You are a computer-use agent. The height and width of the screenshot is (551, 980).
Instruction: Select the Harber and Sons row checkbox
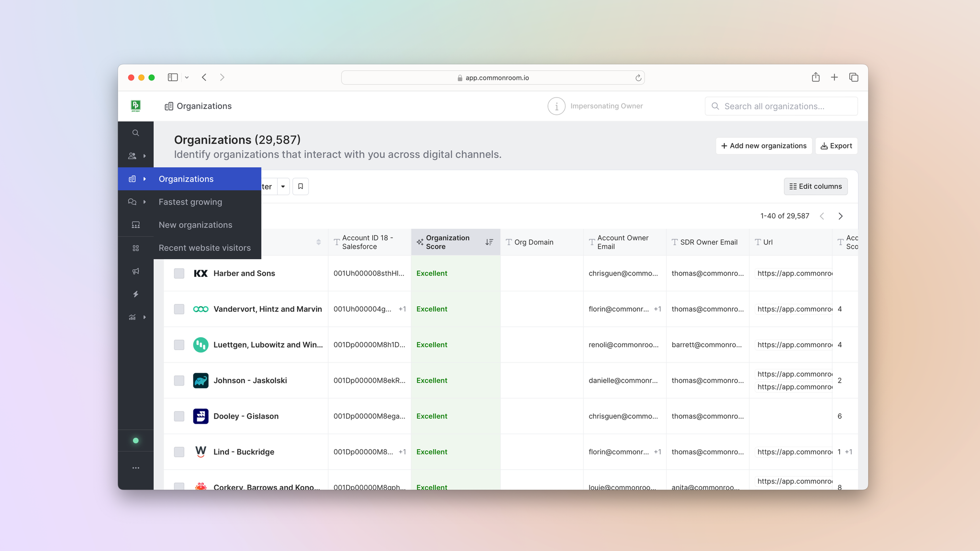coord(179,273)
